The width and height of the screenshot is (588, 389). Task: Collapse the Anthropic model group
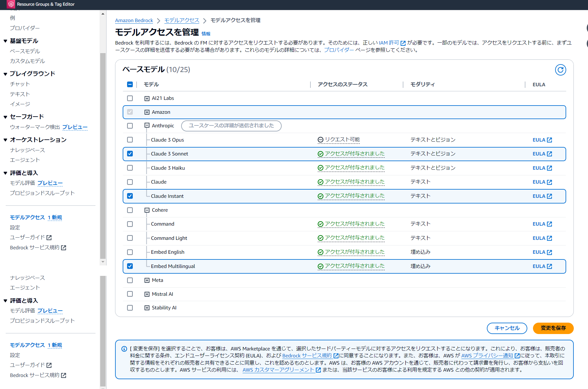[x=147, y=125]
